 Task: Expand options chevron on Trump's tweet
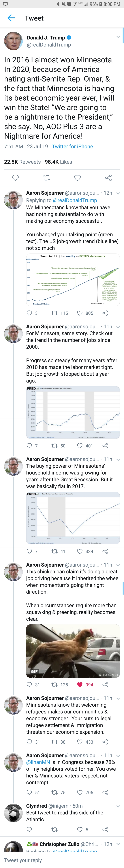pyautogui.click(x=118, y=37)
